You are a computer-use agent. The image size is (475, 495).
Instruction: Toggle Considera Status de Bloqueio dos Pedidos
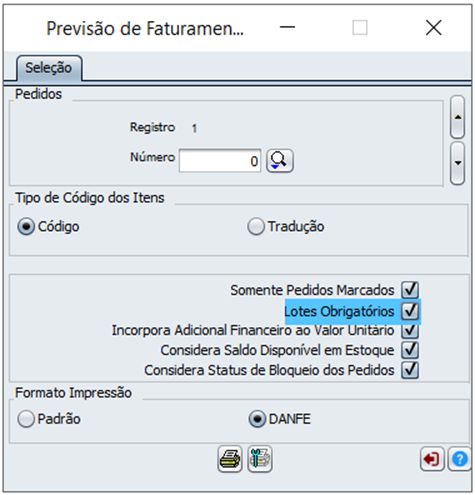tap(410, 370)
